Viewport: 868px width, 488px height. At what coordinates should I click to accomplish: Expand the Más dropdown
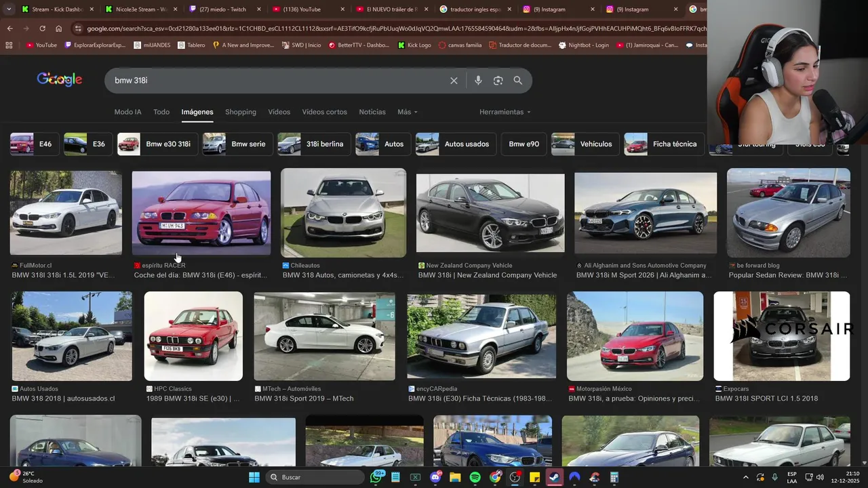point(408,112)
